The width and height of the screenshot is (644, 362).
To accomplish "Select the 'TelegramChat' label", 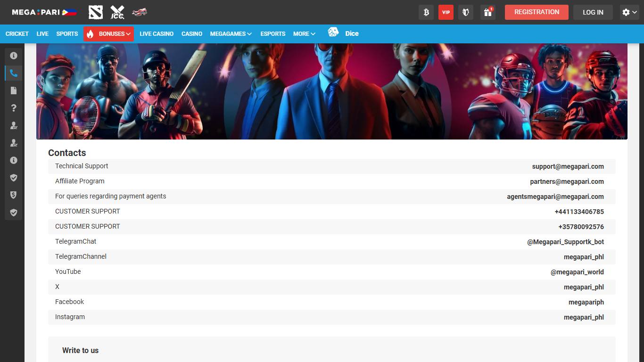I will point(75,241).
